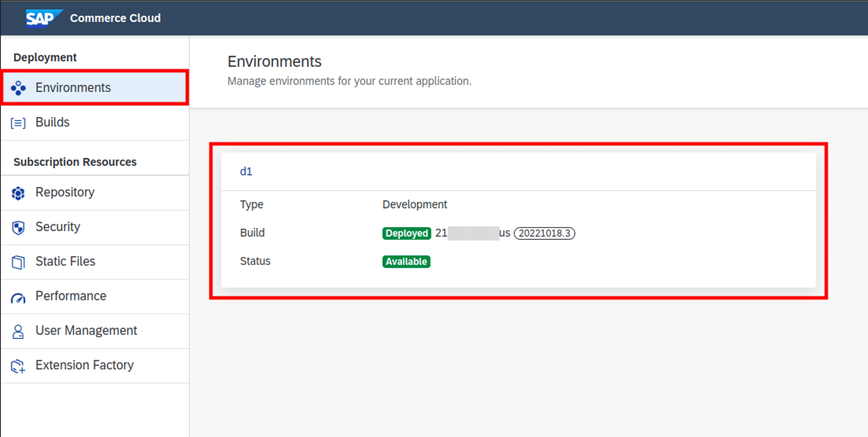This screenshot has width=868, height=437.
Task: Click the Security shield icon
Action: 18,228
